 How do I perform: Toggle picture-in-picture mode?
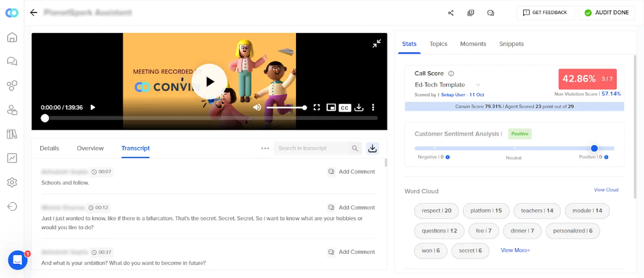tap(331, 108)
